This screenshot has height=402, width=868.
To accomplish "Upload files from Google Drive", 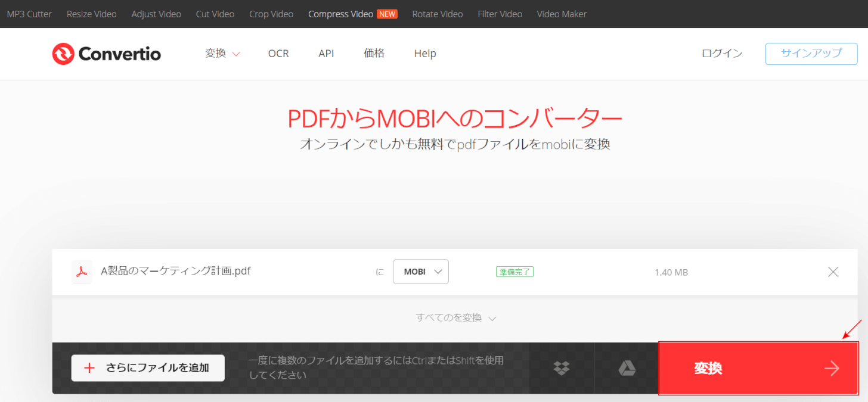I will pos(628,368).
